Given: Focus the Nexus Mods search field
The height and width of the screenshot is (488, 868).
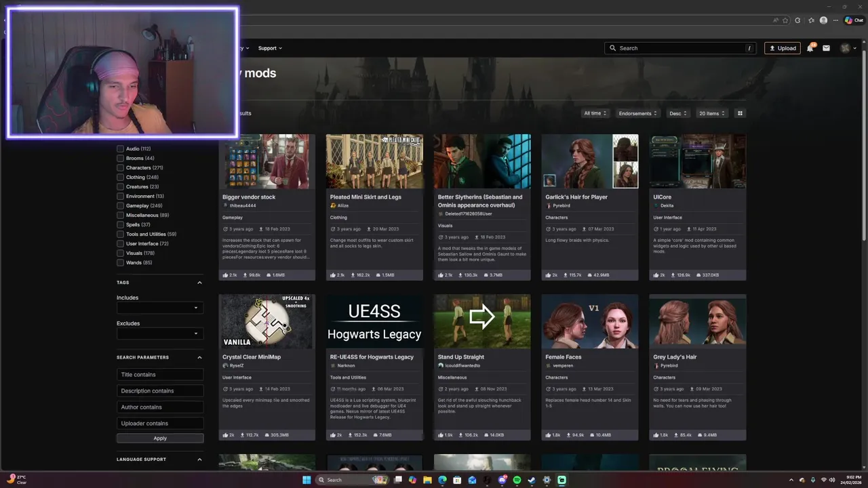Looking at the screenshot, I should click(x=680, y=48).
